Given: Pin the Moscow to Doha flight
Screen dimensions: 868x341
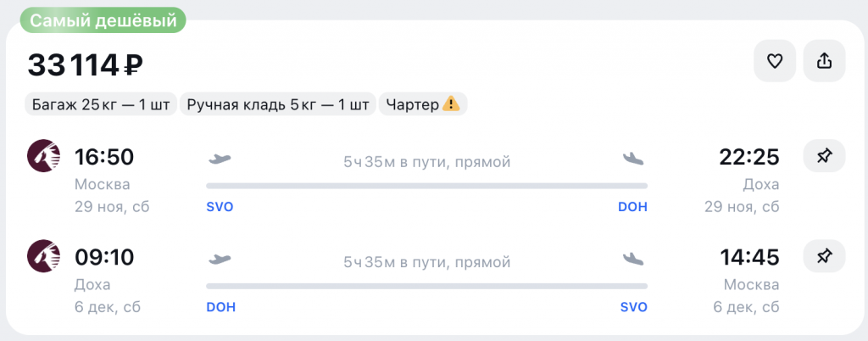Looking at the screenshot, I should [x=824, y=157].
